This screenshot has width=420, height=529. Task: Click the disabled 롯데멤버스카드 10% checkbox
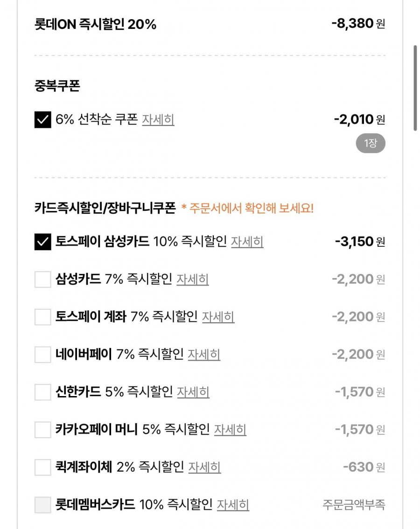42,505
